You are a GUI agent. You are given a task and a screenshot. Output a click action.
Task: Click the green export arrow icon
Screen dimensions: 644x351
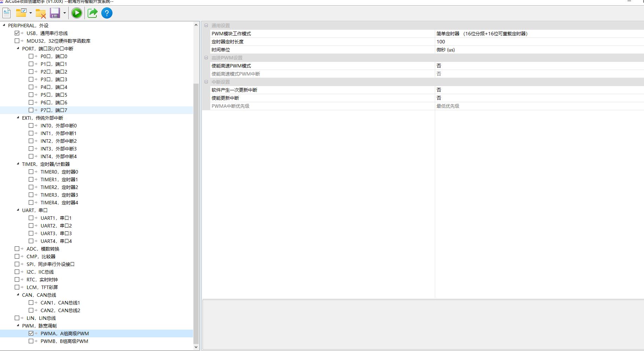(x=92, y=13)
